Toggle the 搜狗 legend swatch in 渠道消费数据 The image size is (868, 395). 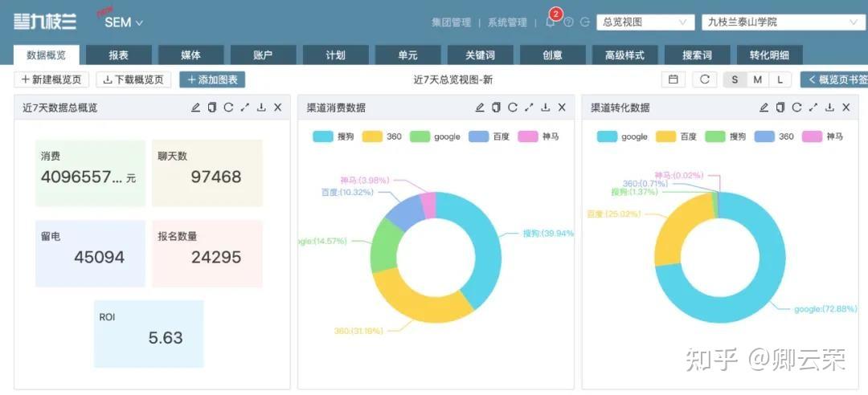tap(323, 136)
